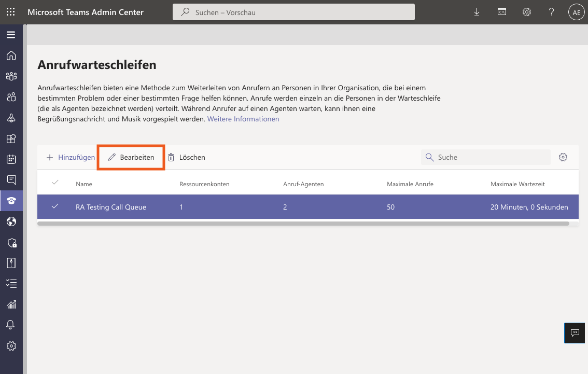
Task: Open the Notifications bell icon in sidebar
Action: coord(10,325)
